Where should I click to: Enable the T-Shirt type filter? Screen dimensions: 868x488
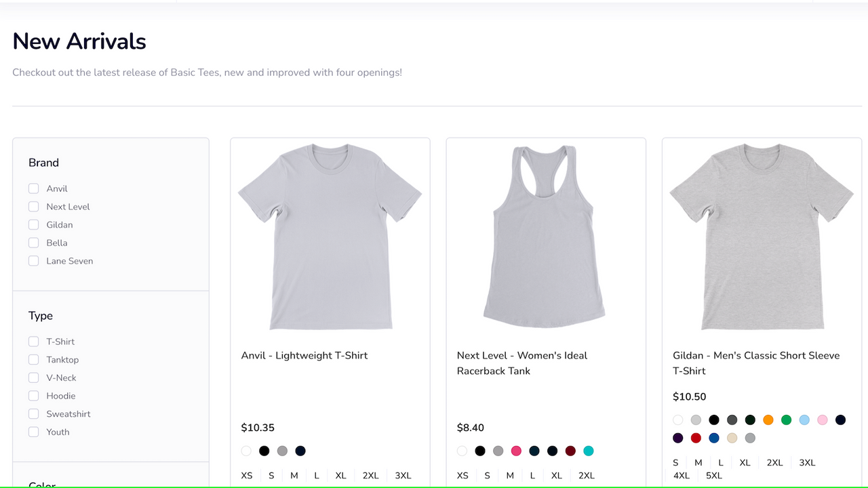coord(33,341)
